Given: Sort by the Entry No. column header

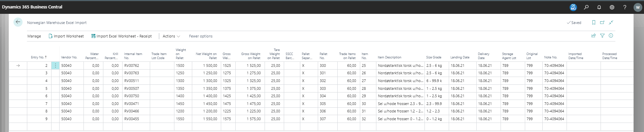Looking at the screenshot, I should click(39, 57).
